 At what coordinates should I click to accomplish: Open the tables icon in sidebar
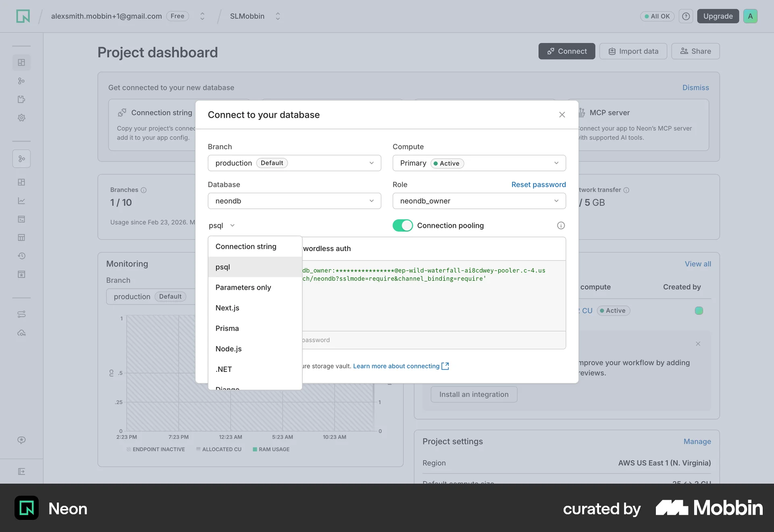coord(21,237)
